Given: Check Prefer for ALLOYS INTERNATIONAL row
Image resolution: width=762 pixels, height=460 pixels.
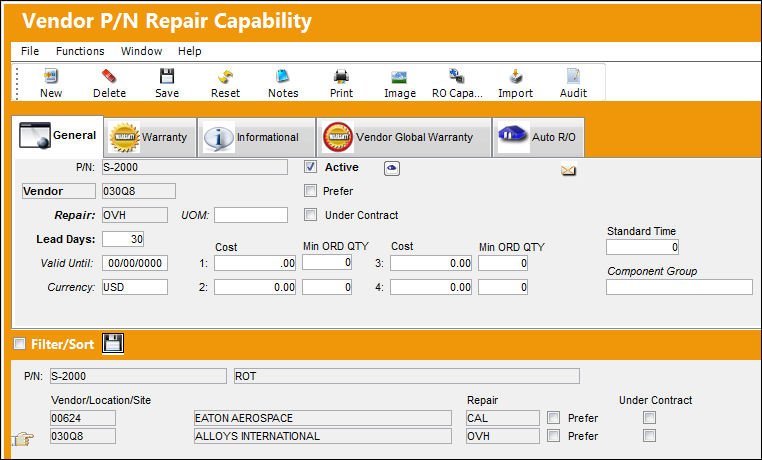Looking at the screenshot, I should click(x=553, y=436).
